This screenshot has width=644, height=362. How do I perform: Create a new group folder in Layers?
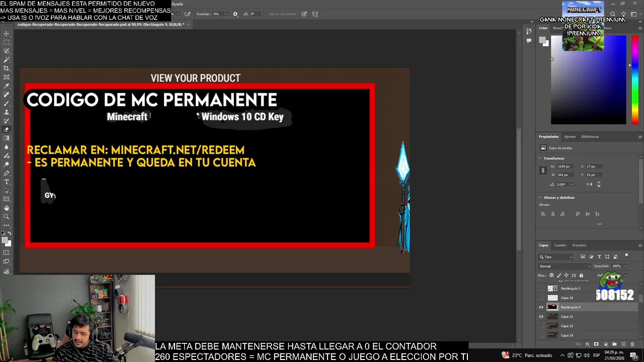pyautogui.click(x=614, y=344)
